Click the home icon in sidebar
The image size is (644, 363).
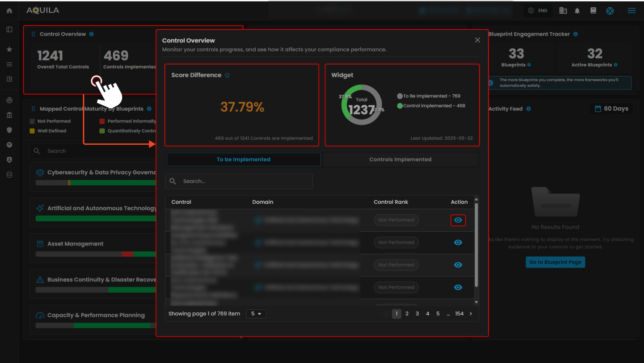point(9,11)
